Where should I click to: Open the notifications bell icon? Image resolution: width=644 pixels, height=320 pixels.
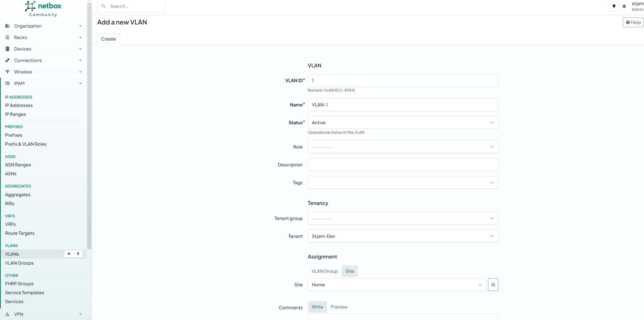pos(624,6)
